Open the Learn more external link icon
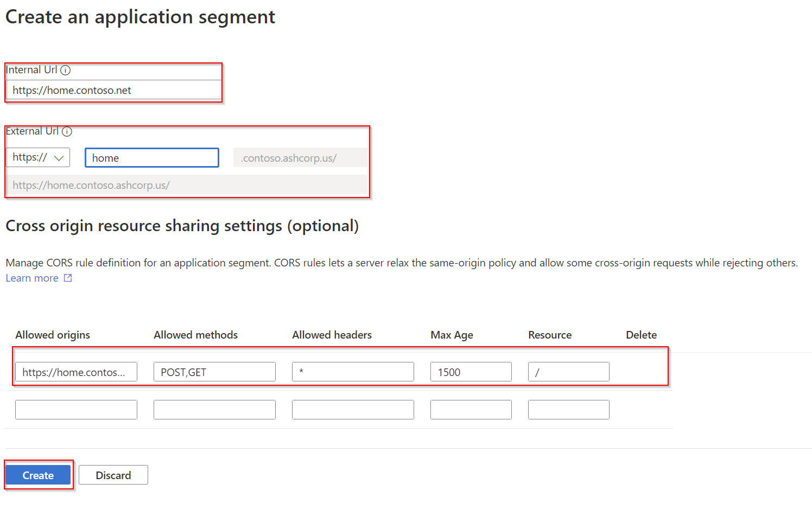Screen dimensions: 812x516 (67, 277)
